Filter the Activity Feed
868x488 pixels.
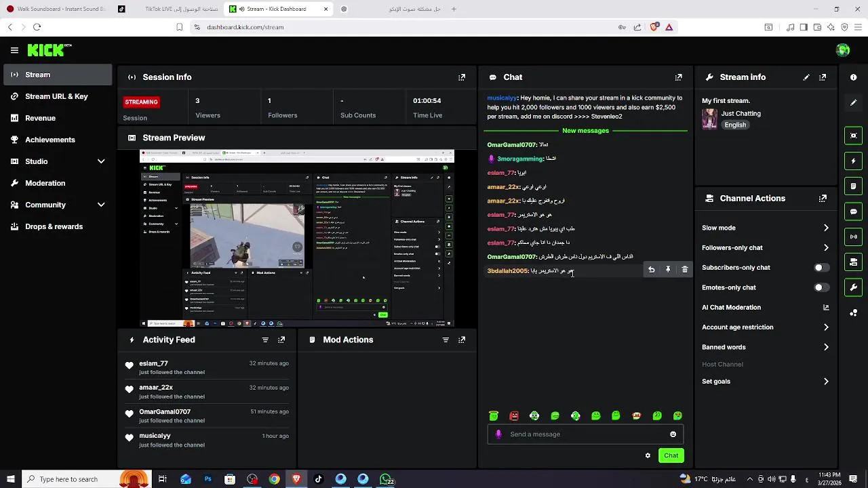(x=265, y=340)
